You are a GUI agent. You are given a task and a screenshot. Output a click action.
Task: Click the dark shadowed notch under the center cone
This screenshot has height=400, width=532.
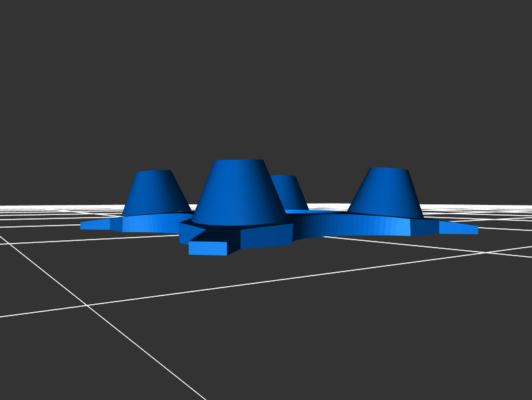(216, 234)
